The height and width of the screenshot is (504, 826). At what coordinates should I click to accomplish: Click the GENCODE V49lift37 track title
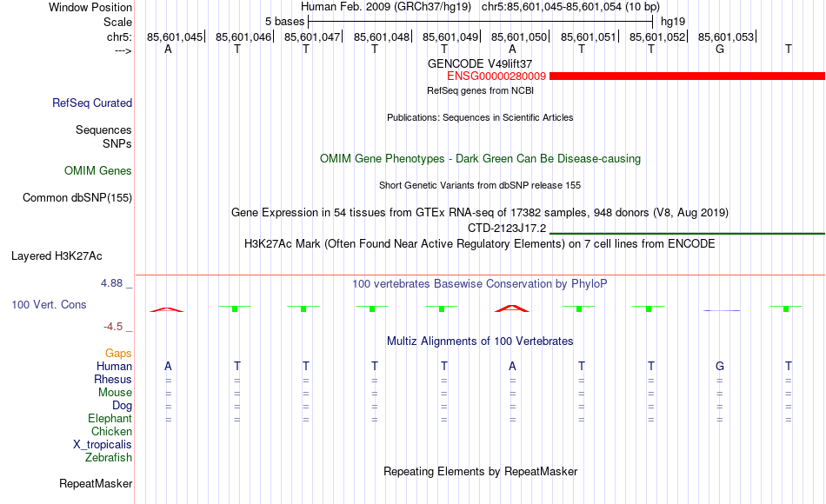(480, 63)
